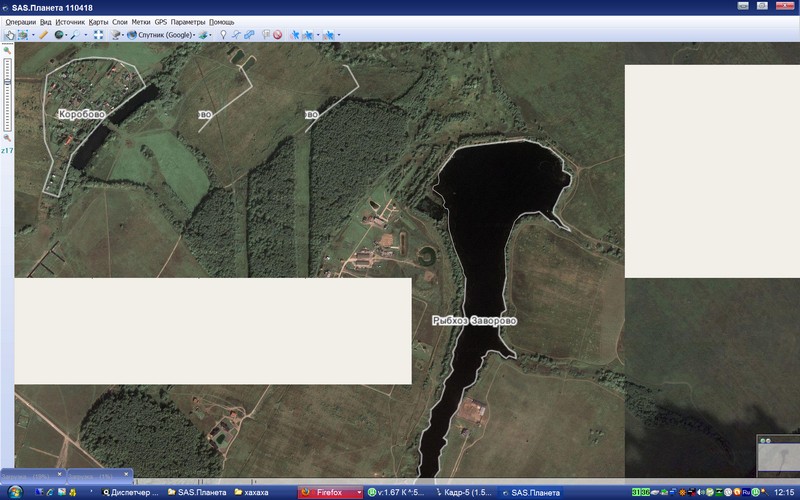The height and width of the screenshot is (500, 800).
Task: Click the magnifier search tool icon
Action: tap(74, 35)
